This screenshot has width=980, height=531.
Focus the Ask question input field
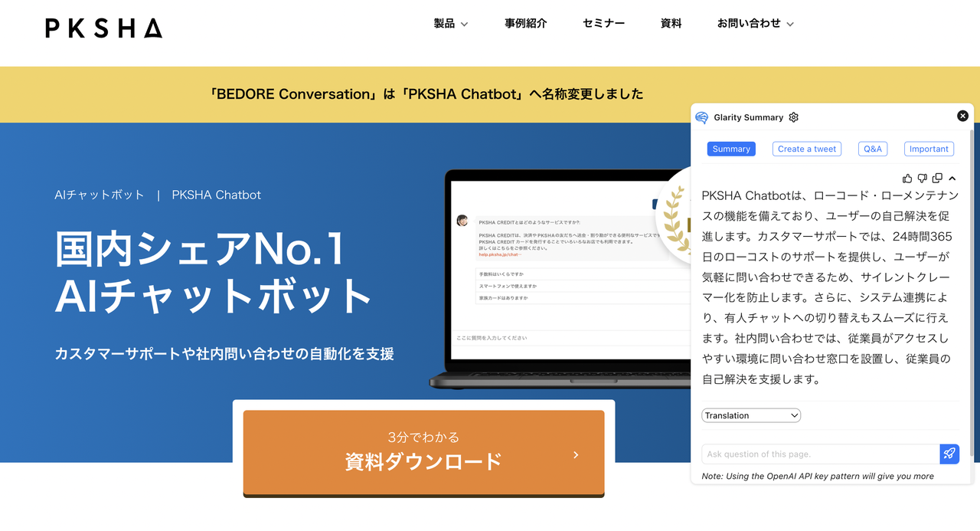[x=820, y=454]
